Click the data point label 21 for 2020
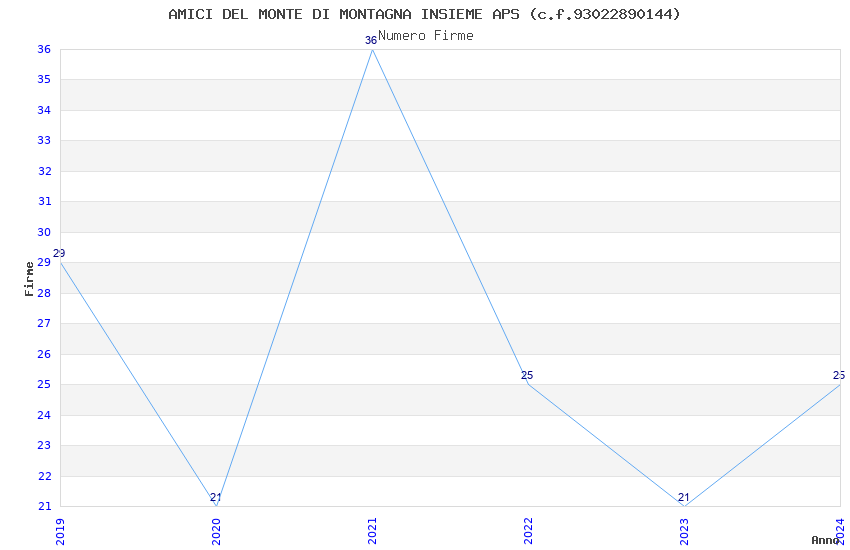This screenshot has width=850, height=550. [x=216, y=497]
